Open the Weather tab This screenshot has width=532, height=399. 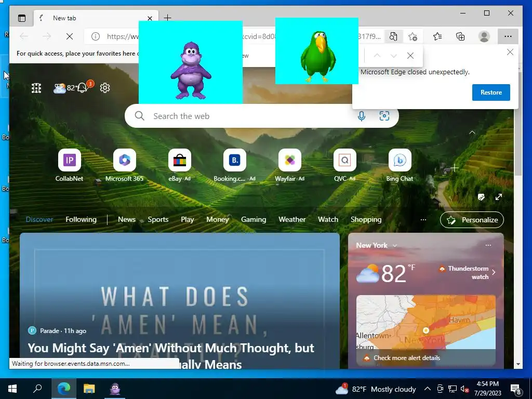pos(292,220)
